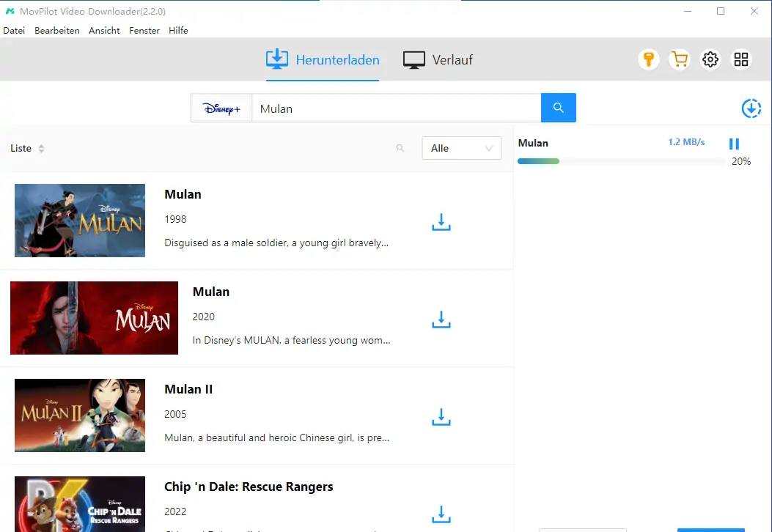
Task: Click the 20% progress percentage
Action: pos(741,161)
